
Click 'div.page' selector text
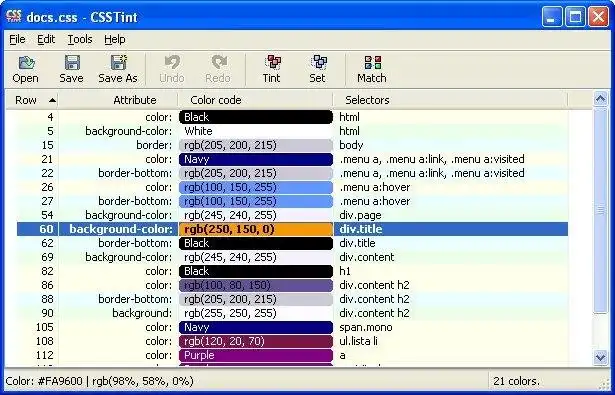click(x=360, y=215)
